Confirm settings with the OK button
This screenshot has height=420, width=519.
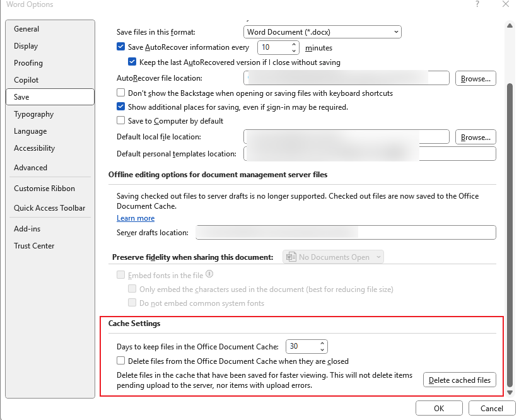click(438, 408)
